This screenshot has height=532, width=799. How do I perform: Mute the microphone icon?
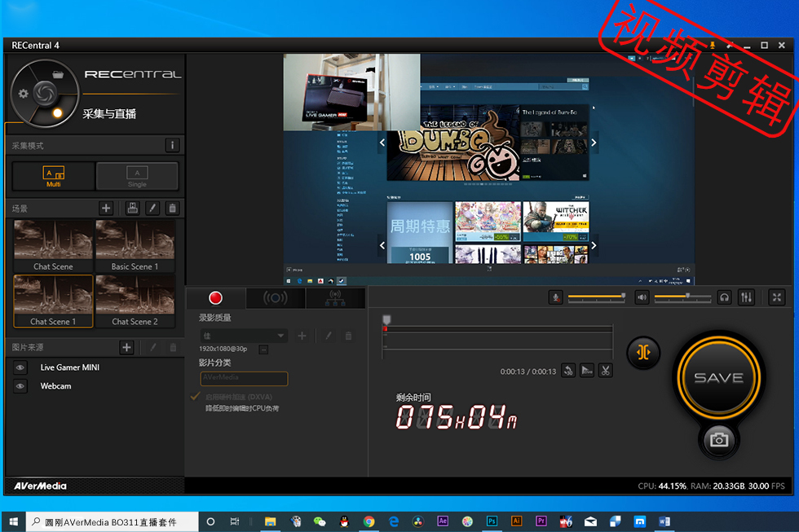point(555,297)
